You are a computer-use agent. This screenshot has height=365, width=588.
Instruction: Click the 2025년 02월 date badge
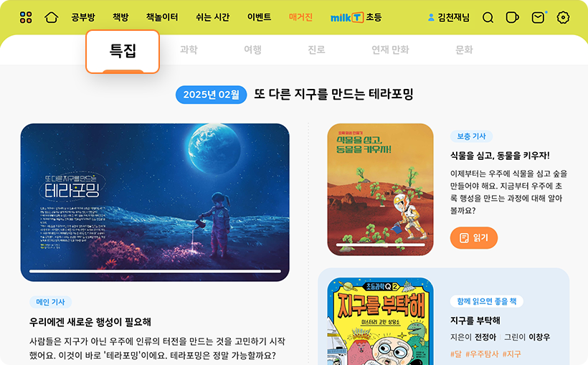tap(211, 95)
